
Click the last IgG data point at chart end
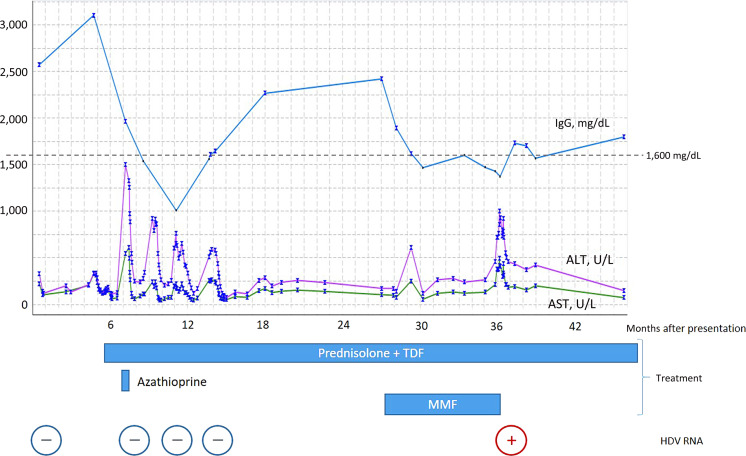624,137
